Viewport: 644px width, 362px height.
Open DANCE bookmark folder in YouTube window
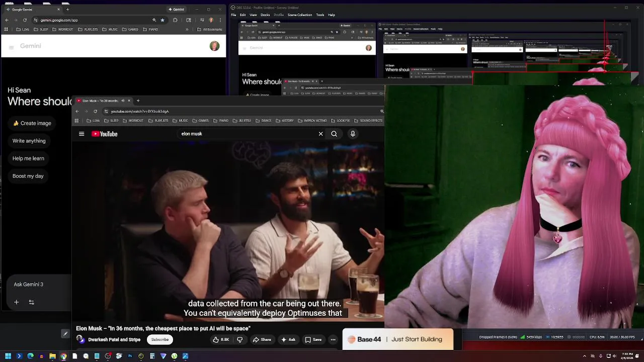pyautogui.click(x=263, y=121)
